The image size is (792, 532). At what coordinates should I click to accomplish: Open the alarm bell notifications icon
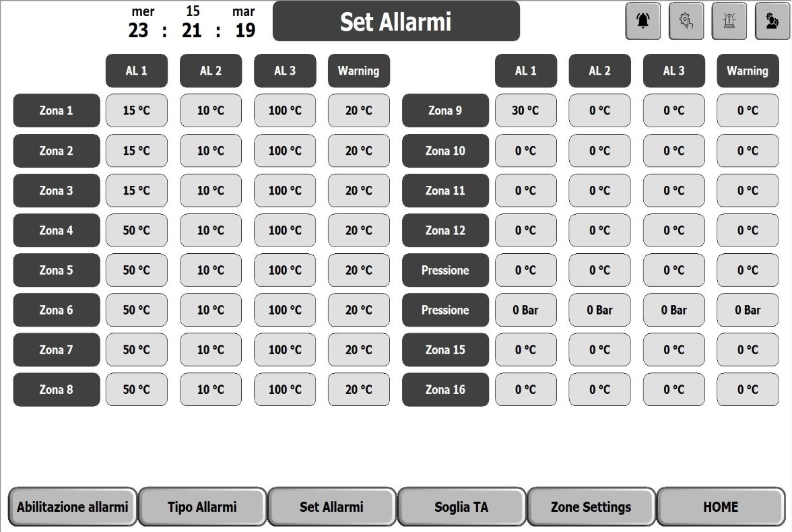(643, 21)
